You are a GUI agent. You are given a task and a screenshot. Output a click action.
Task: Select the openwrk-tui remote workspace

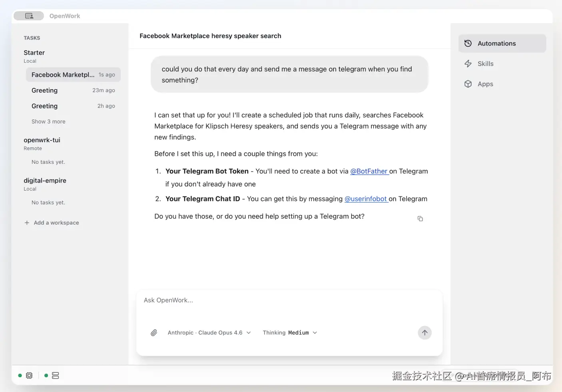[x=42, y=140]
